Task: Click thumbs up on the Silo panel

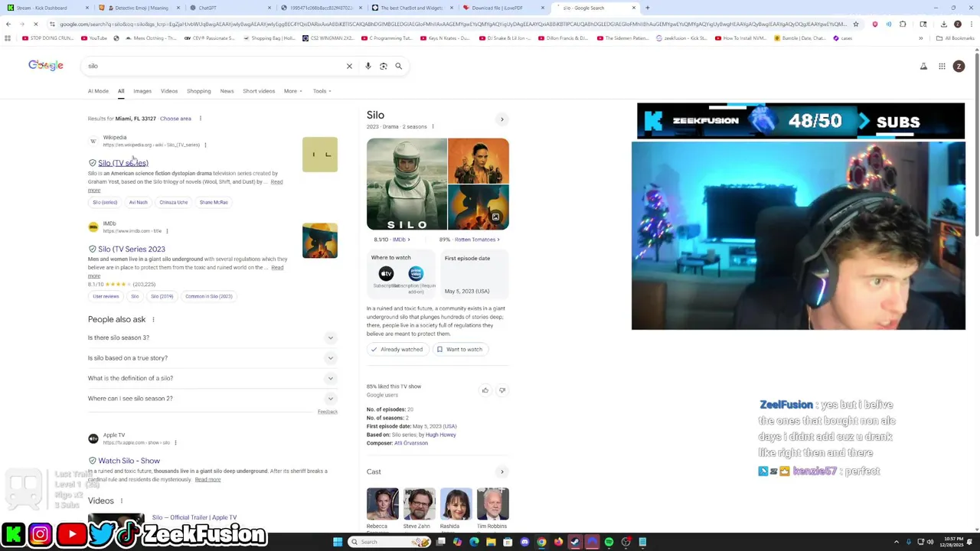Action: [485, 390]
